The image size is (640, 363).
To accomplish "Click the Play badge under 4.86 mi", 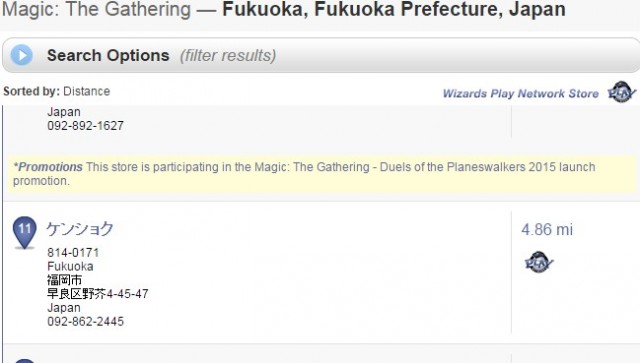I will tap(539, 262).
